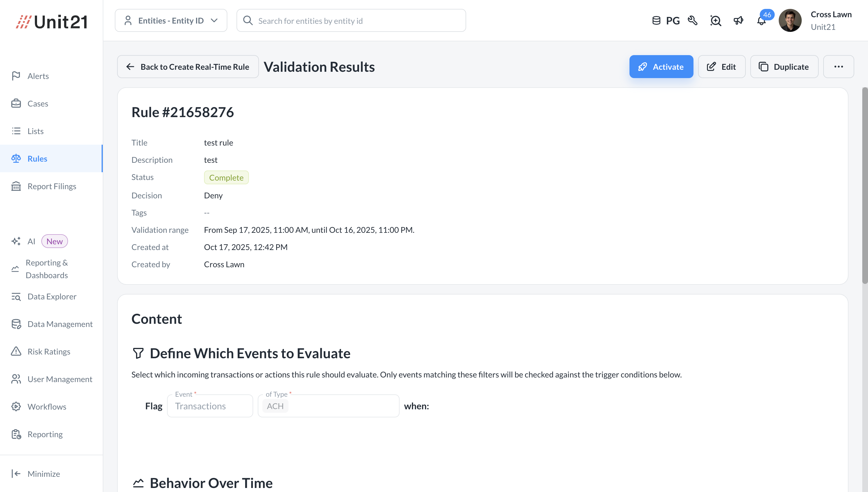Click the Duplicate button
Image resolution: width=868 pixels, height=492 pixels.
[x=784, y=67]
